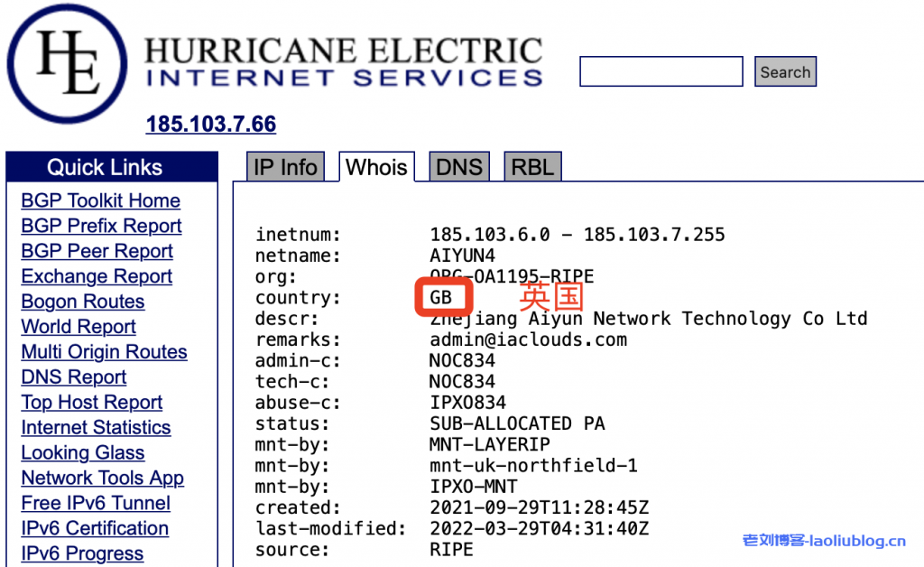Open BGP Toolkit Home link
924x567 pixels.
100,201
